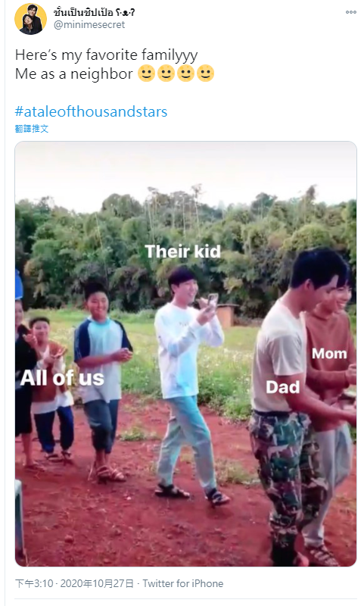Viewport: 364px width, 606px height.
Task: Open the tweet author's profile avatar
Action: 30,18
